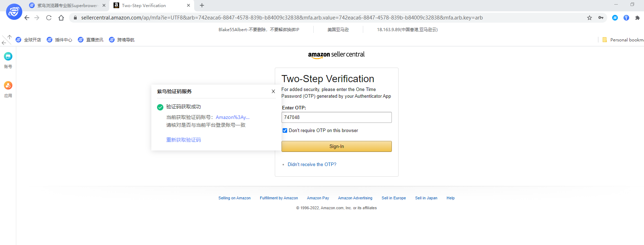Click the Enter OTP input field
Viewport: 644px width, 245px height.
click(x=336, y=118)
